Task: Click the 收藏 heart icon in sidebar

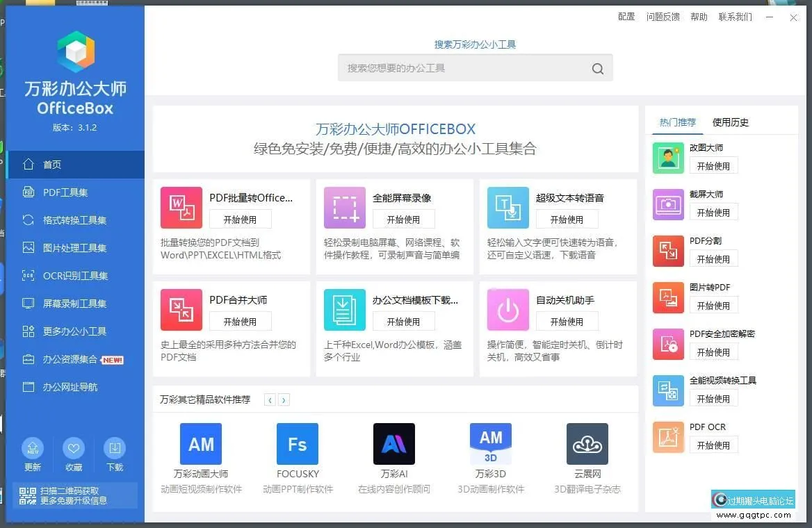Action: point(74,448)
